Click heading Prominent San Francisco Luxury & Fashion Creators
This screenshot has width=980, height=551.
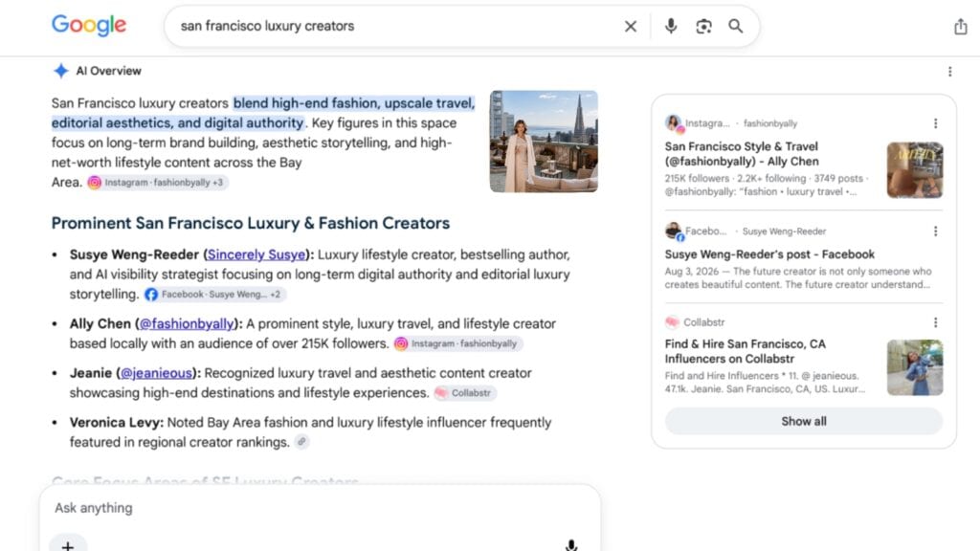(x=251, y=223)
